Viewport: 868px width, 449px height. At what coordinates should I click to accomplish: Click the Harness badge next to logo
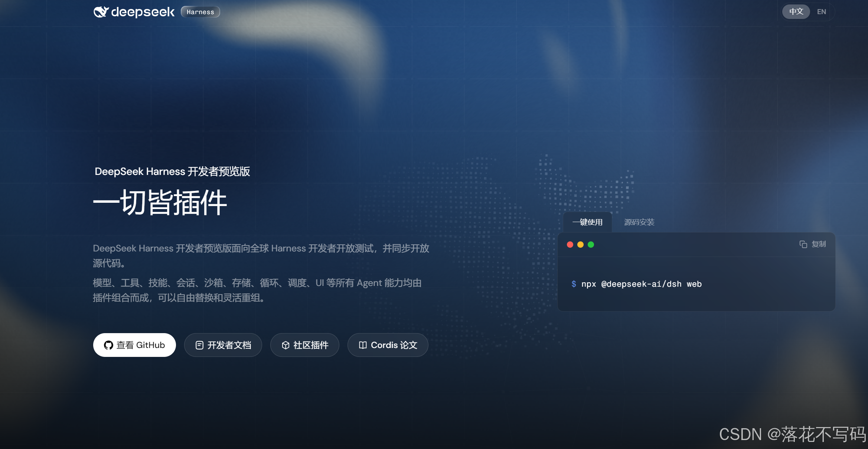(x=200, y=12)
